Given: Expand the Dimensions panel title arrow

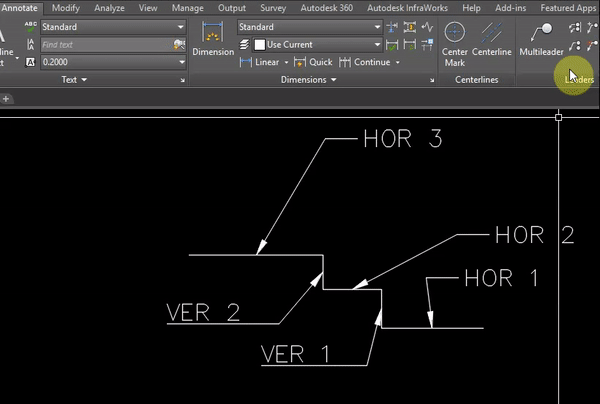Looking at the screenshot, I should (334, 80).
